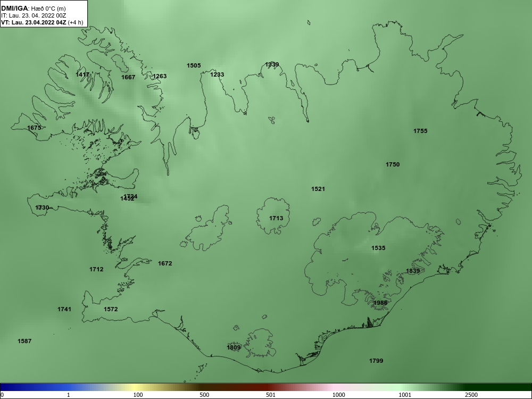Click the VT 04Z (+4 h) valid time line
Image resolution: width=532 pixels, height=399 pixels.
pos(42,23)
